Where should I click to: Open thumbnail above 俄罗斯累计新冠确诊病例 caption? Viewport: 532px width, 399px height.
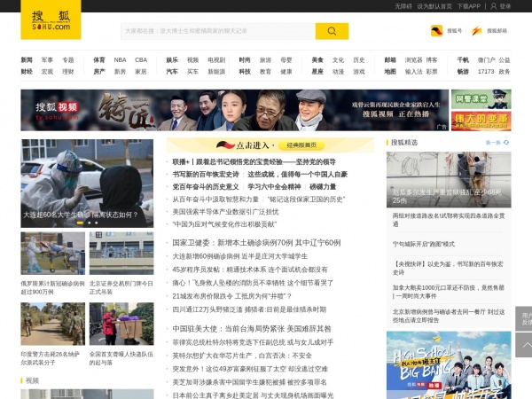[53, 253]
